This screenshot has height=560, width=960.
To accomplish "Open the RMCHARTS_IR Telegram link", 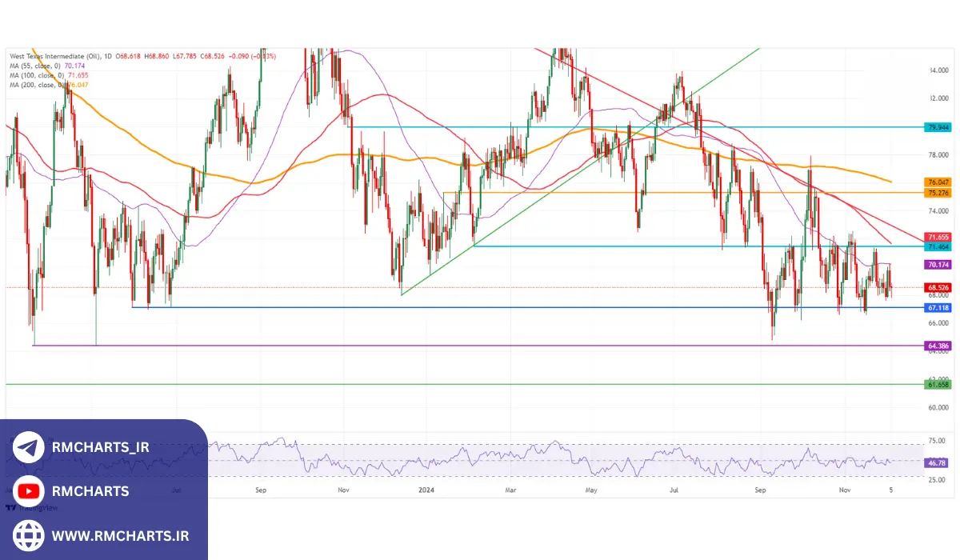I will pos(100,448).
